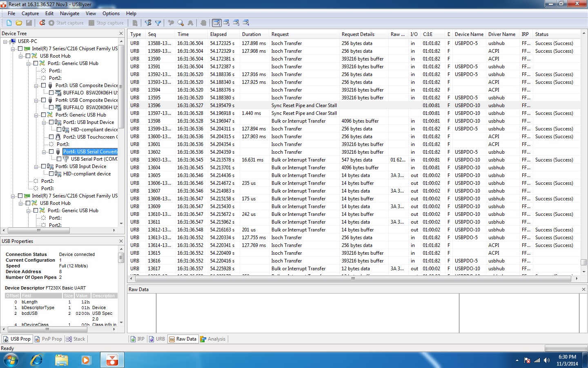
Task: Check the Port5 Generic USB Hub checkbox
Action: point(43,115)
